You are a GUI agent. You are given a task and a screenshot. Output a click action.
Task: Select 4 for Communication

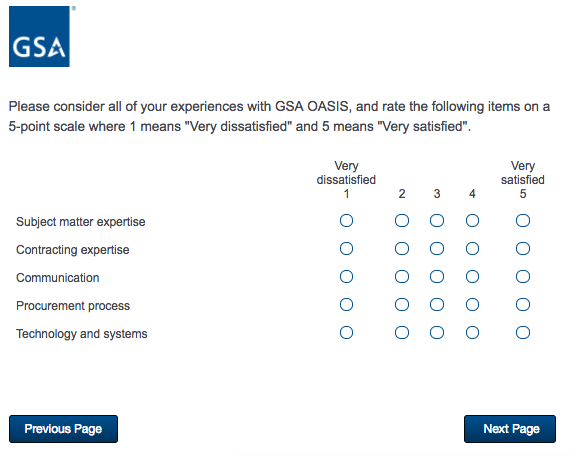click(472, 276)
